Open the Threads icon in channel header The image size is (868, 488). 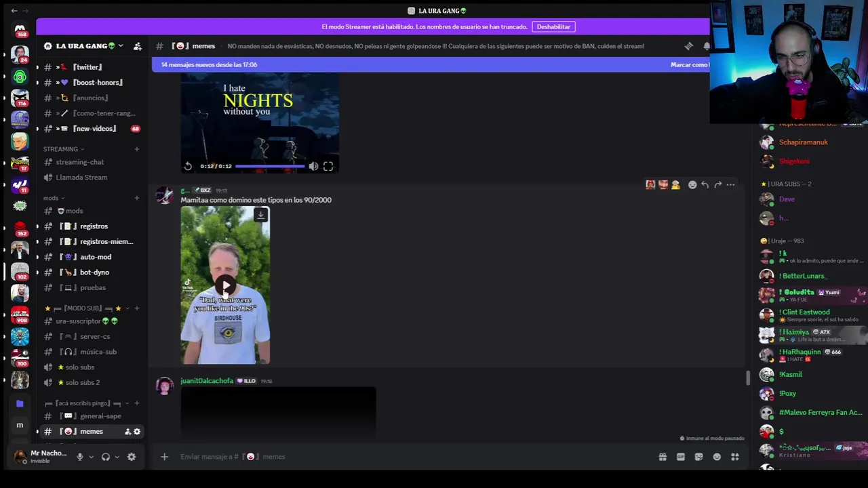[x=689, y=46]
